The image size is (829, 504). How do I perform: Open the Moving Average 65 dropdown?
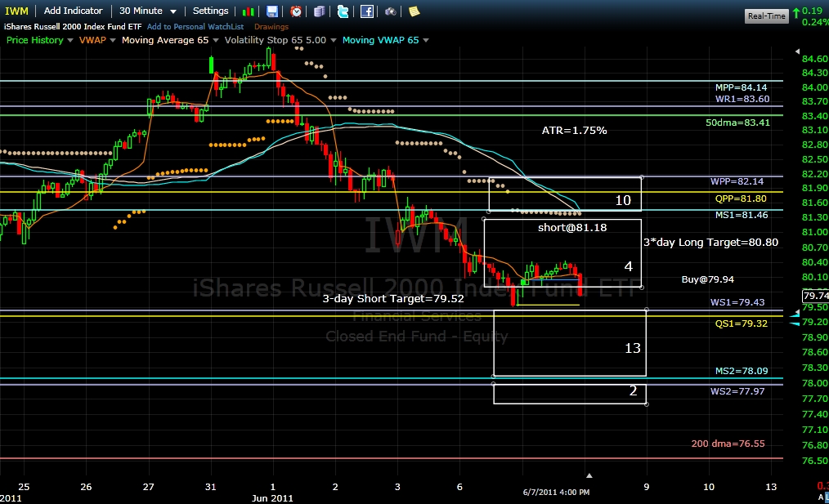click(x=215, y=40)
